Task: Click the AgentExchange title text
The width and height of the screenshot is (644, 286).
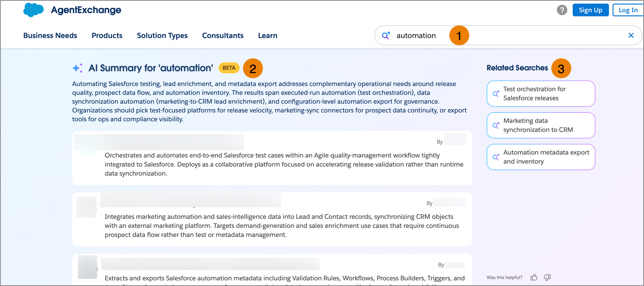Action: [x=86, y=10]
